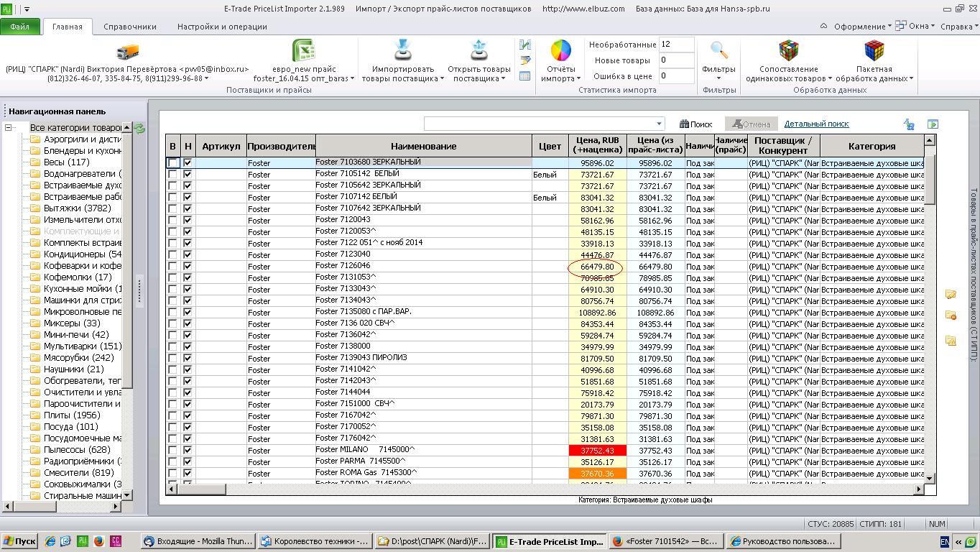Image resolution: width=980 pixels, height=552 pixels.
Task: Click the Вытяжки (3782) folder icon
Action: tap(35, 208)
